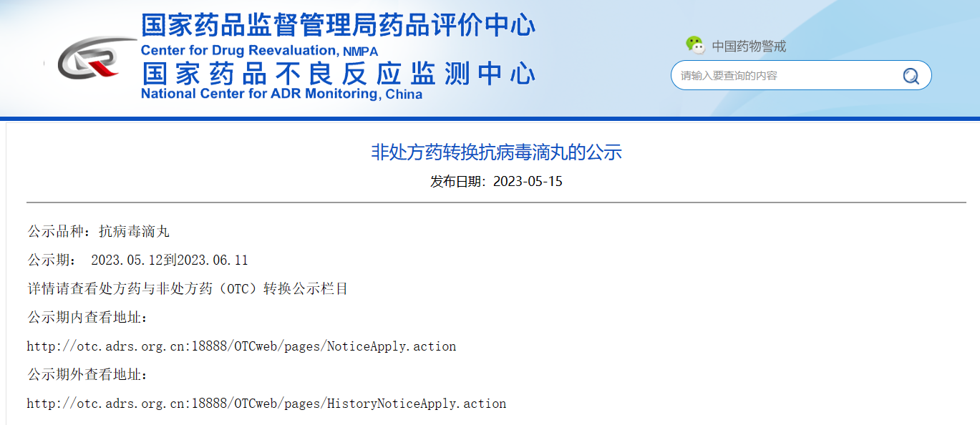Open the HistoryNoticeApply.action URL
Image resolution: width=980 pixels, height=425 pixels.
266,404
